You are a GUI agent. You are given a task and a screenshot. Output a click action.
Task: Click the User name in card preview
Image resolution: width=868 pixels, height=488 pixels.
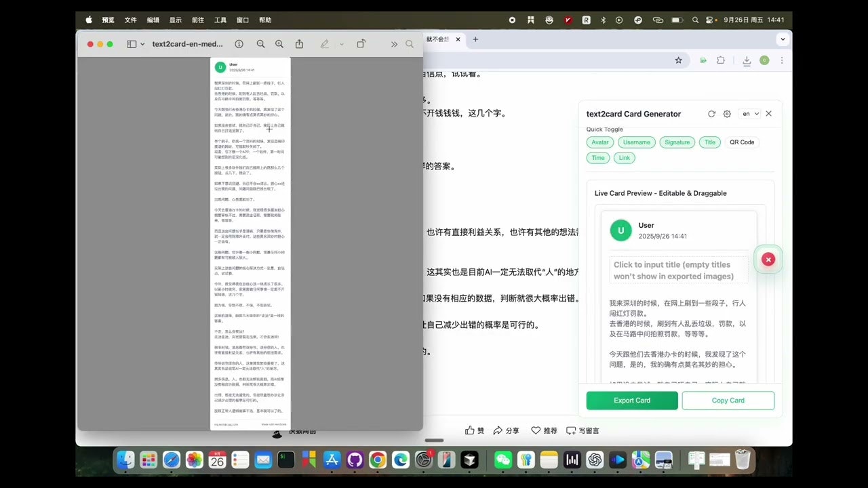[x=646, y=226]
